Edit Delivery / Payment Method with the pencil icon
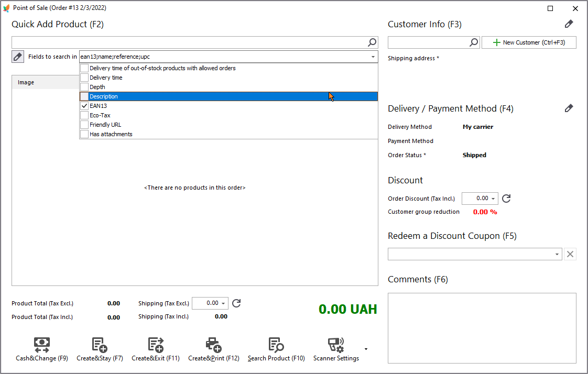The image size is (588, 374). click(x=569, y=108)
